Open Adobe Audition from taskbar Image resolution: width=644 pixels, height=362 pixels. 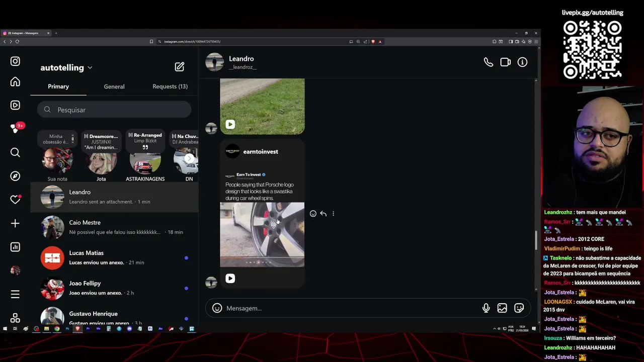point(160,329)
